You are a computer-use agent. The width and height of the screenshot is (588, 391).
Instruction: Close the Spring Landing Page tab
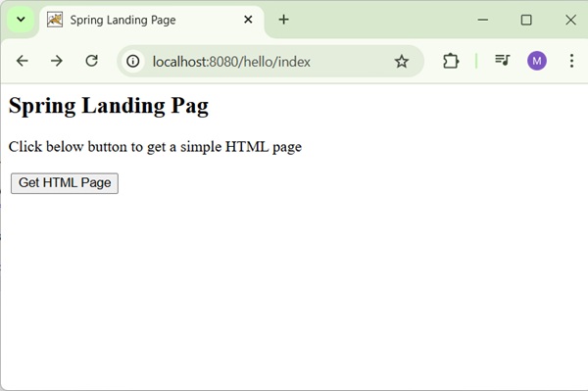(x=248, y=20)
